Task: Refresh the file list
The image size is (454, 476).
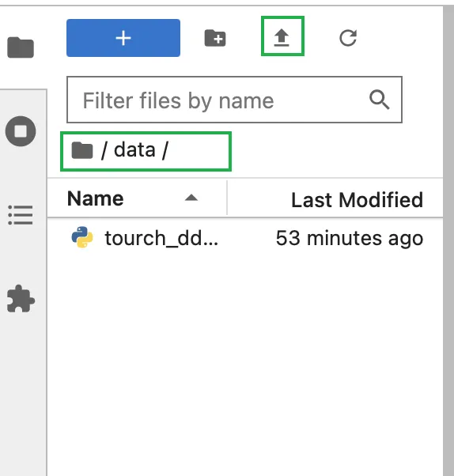Action: point(348,38)
